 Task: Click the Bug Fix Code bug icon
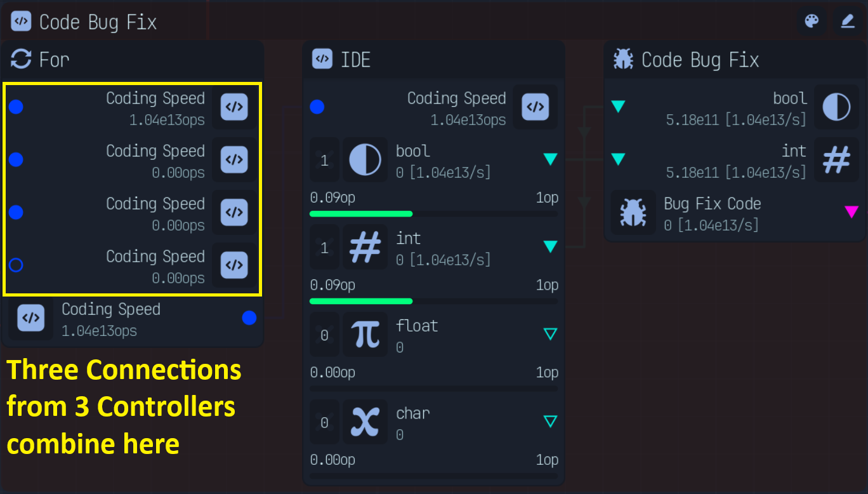[633, 213]
